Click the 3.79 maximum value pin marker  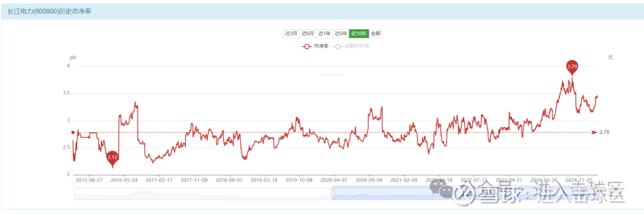coord(572,66)
